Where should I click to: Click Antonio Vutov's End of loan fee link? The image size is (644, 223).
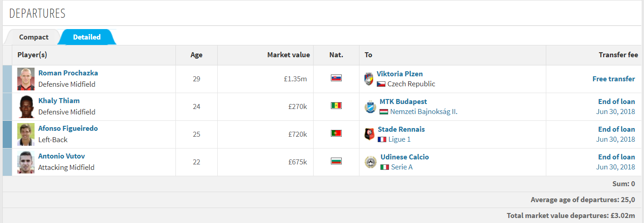coord(616,157)
